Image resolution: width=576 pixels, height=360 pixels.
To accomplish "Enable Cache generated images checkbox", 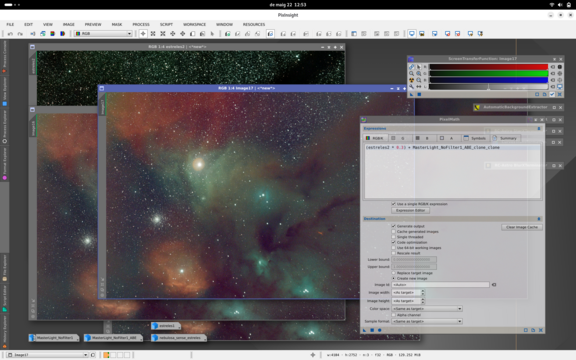I will coord(393,232).
